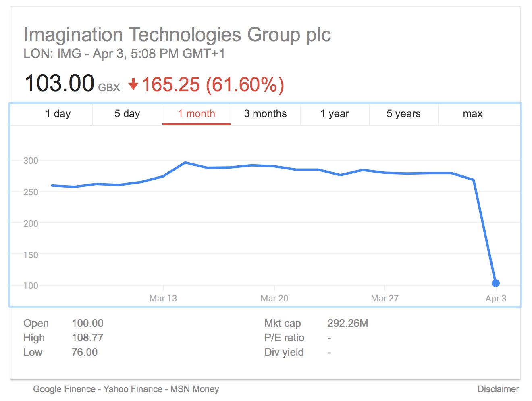The width and height of the screenshot is (532, 401).
Task: Display the 5 years chart range
Action: 403,114
